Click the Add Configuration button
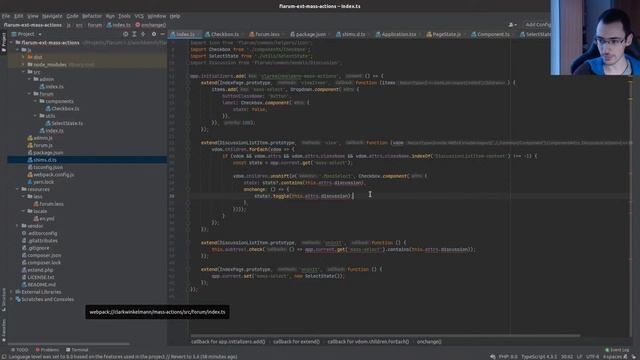The image size is (640, 360). (x=537, y=25)
